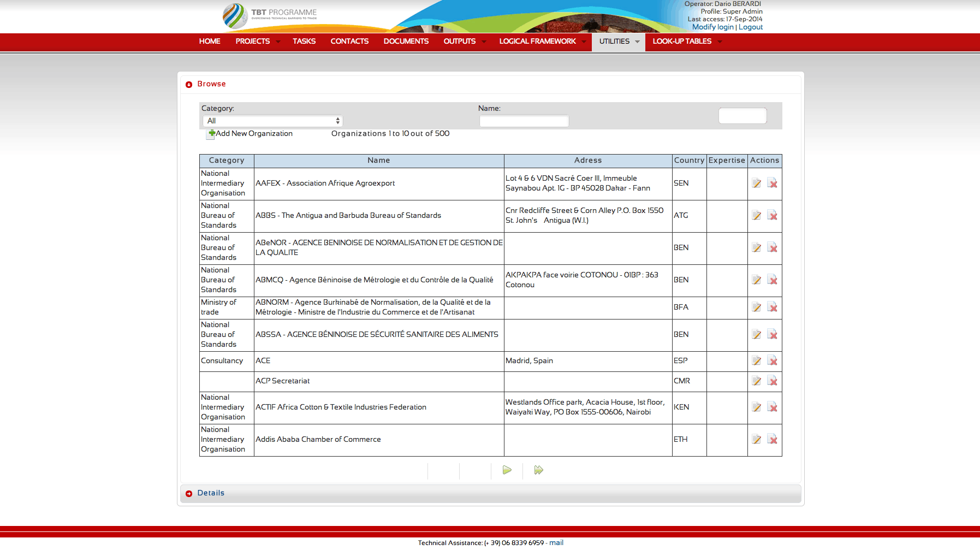Edit the ABSSA organization row
Screen dimensions: 980x550
click(x=756, y=334)
